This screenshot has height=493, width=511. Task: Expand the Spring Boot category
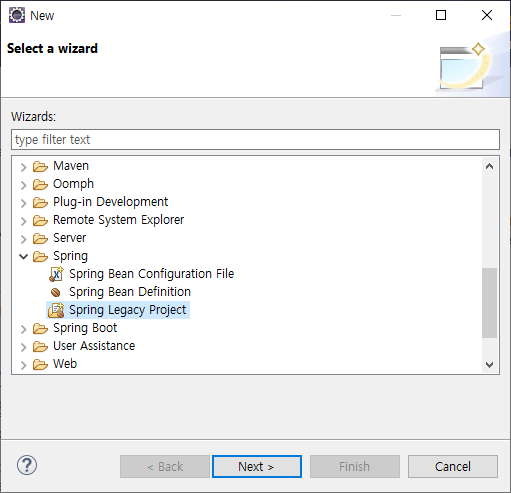[x=23, y=329]
